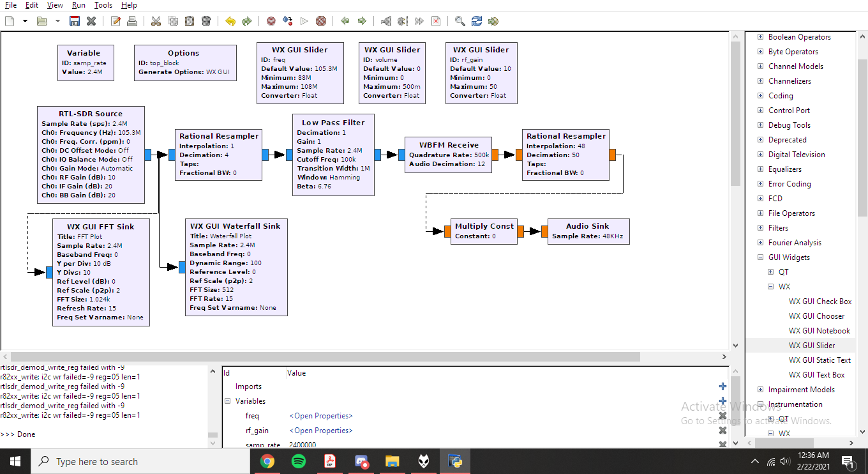Open the Run menu
The height and width of the screenshot is (474, 868).
pos(78,5)
